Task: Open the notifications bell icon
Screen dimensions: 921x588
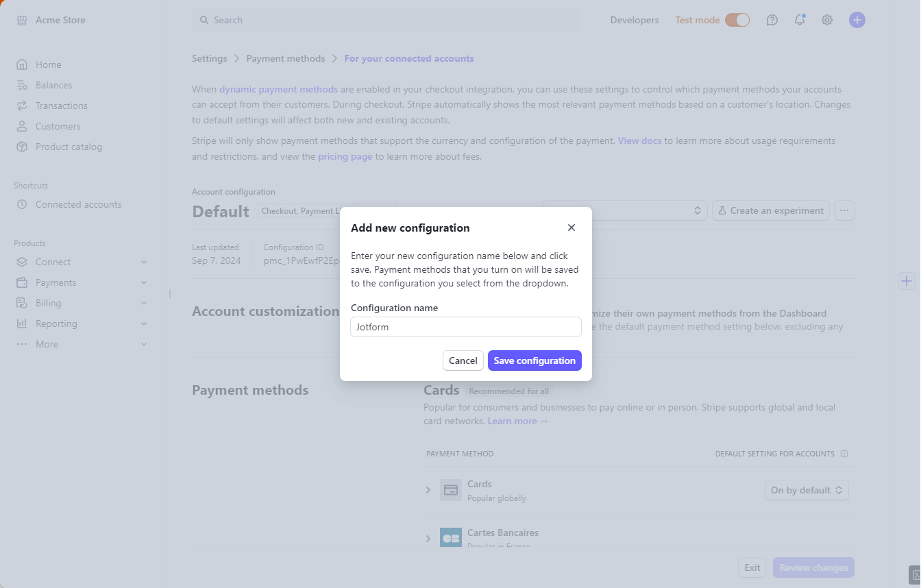Action: pos(800,20)
